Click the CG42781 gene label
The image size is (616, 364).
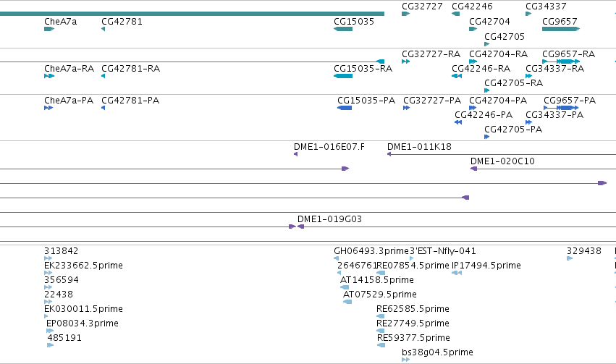pyautogui.click(x=122, y=22)
